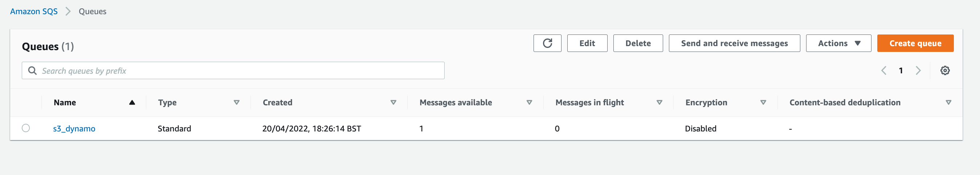Viewport: 980px width, 175px height.
Task: Click the Delete button
Action: 638,43
